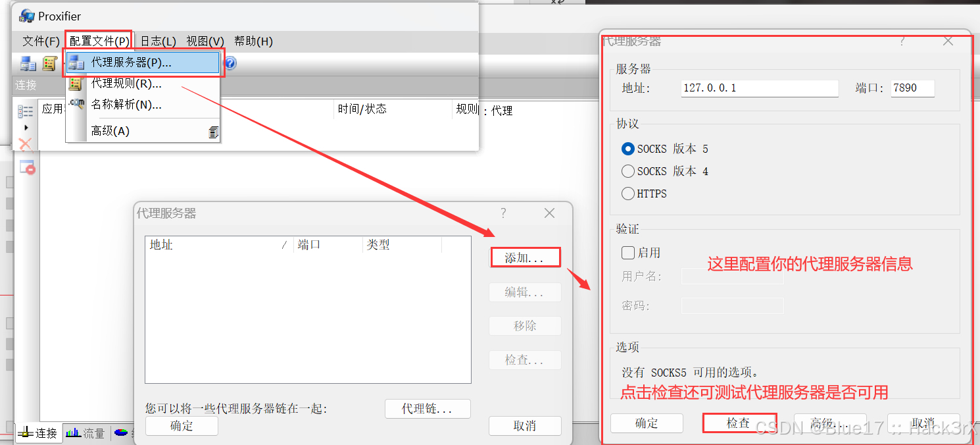Click the 规则 : 代理 column header
Viewport: 980px width, 445px height.
tap(485, 110)
